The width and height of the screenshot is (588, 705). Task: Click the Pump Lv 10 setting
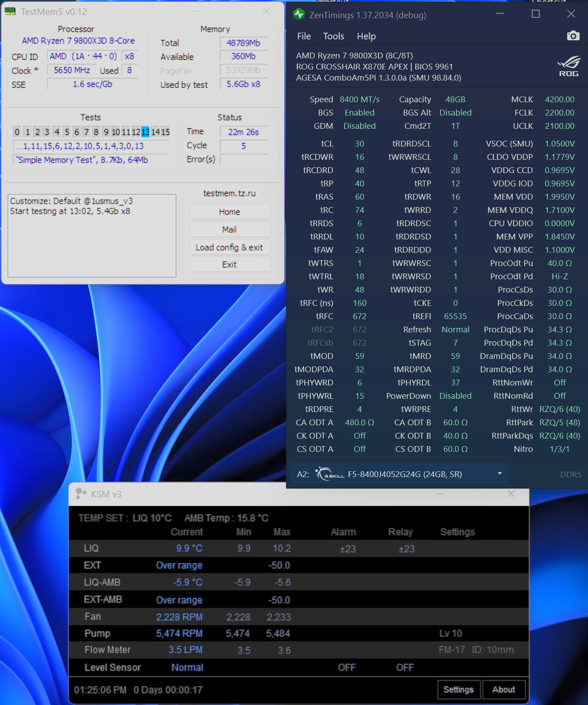(x=451, y=633)
